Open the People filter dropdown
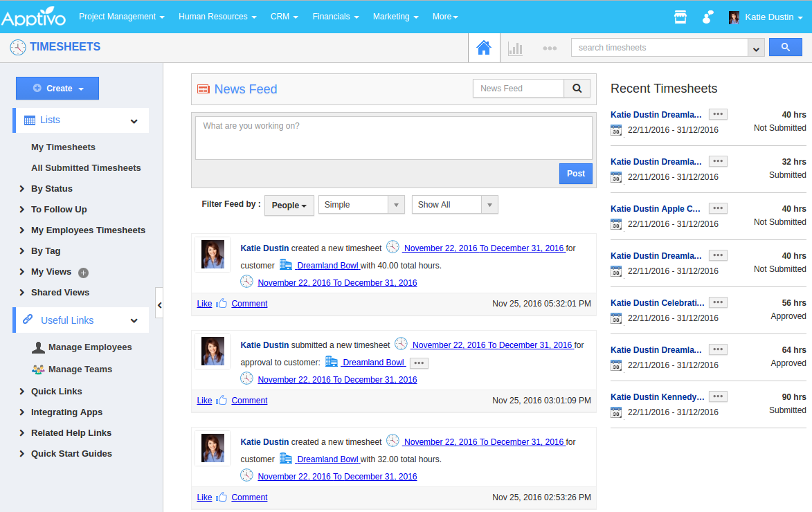Viewport: 812px width, 512px height. [x=289, y=205]
